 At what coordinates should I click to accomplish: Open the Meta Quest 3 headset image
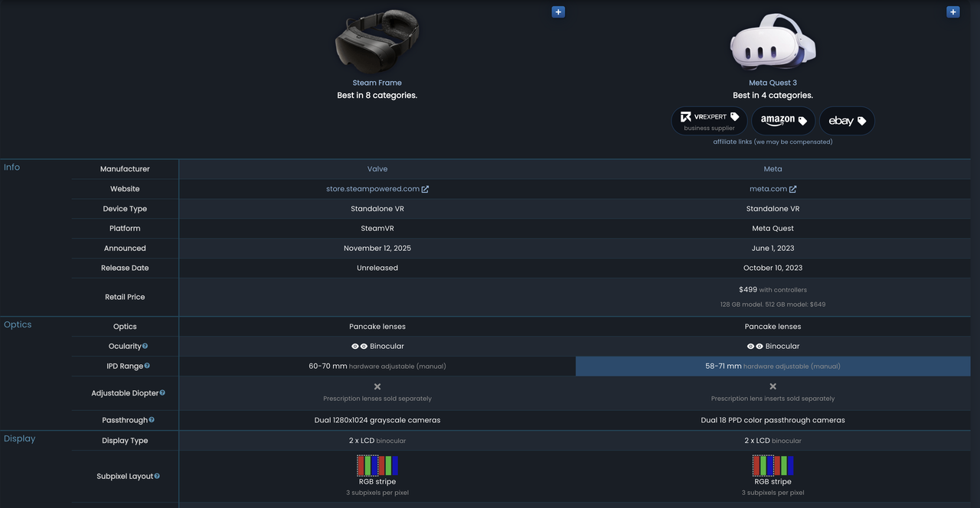[773, 42]
